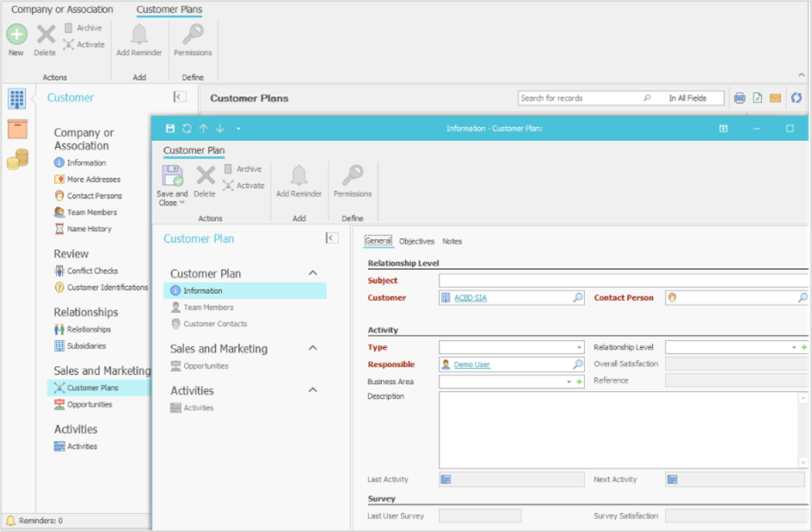The image size is (812, 532).
Task: Collapse the Customer navigation panel in the main window
Action: tap(179, 97)
